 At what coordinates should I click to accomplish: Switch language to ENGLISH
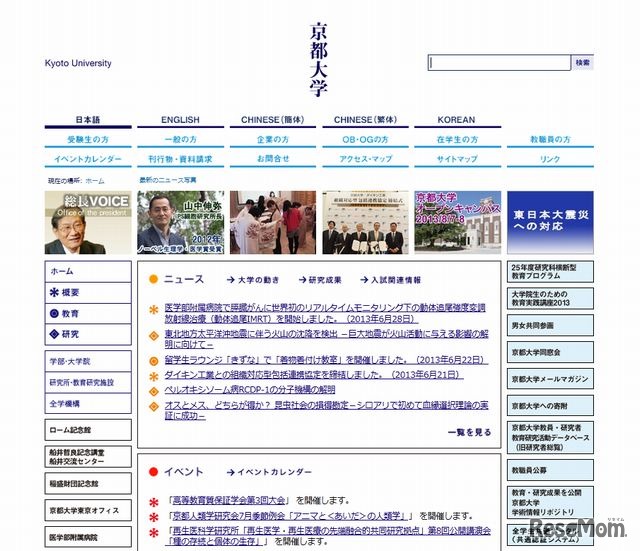pyautogui.click(x=180, y=120)
